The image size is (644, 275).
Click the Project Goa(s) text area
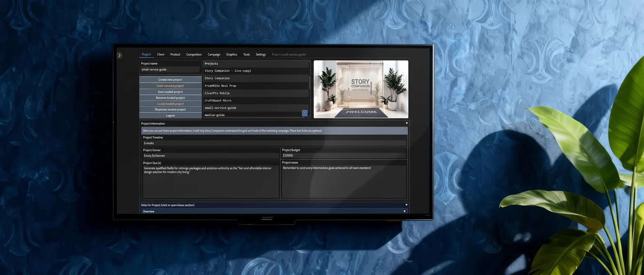[x=211, y=182]
